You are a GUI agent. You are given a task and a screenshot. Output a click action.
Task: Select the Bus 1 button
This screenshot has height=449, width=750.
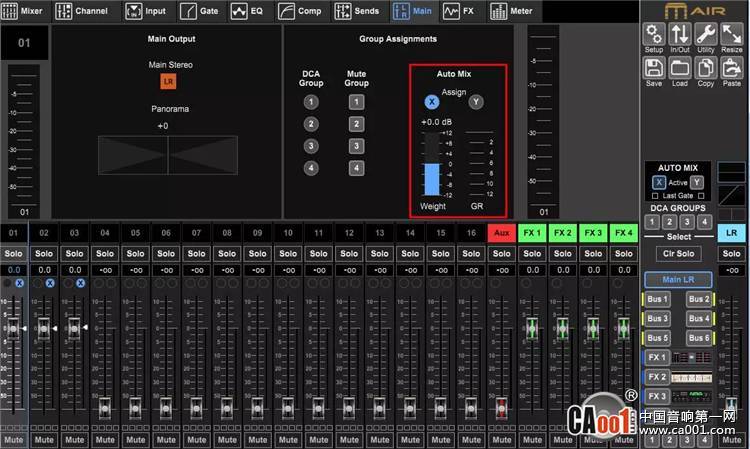(657, 299)
